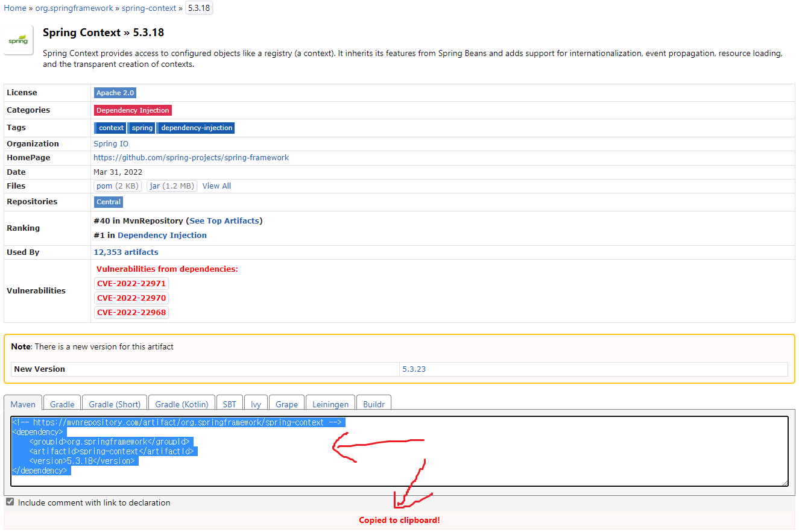799x532 pixels.
Task: Click the New Version label cell
Action: pyautogui.click(x=206, y=369)
